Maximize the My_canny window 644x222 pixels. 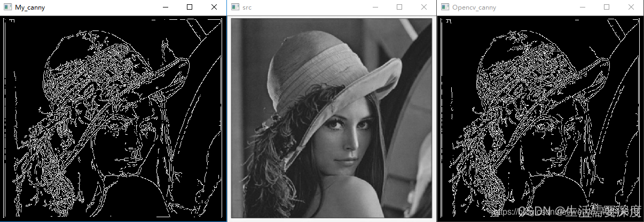tap(190, 7)
